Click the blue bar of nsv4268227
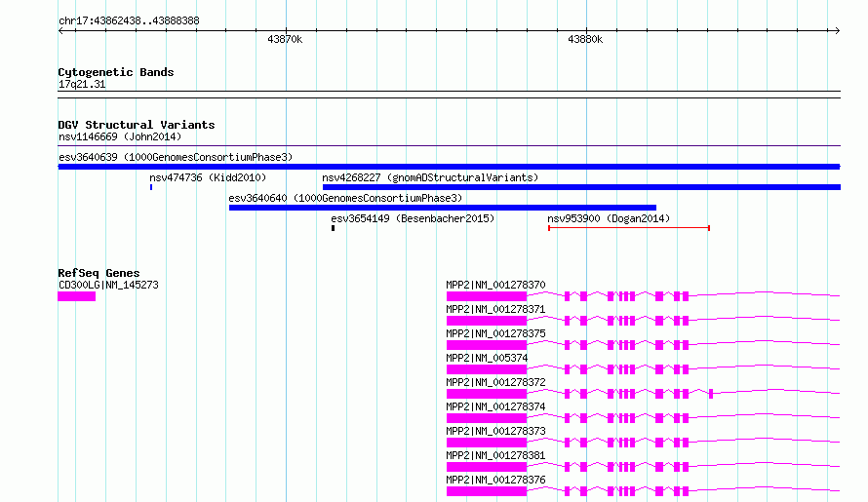The width and height of the screenshot is (868, 502). tap(581, 187)
